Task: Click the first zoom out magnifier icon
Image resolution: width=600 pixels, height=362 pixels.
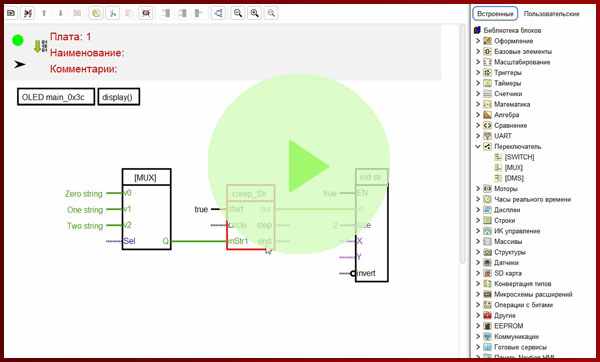Action: [238, 13]
